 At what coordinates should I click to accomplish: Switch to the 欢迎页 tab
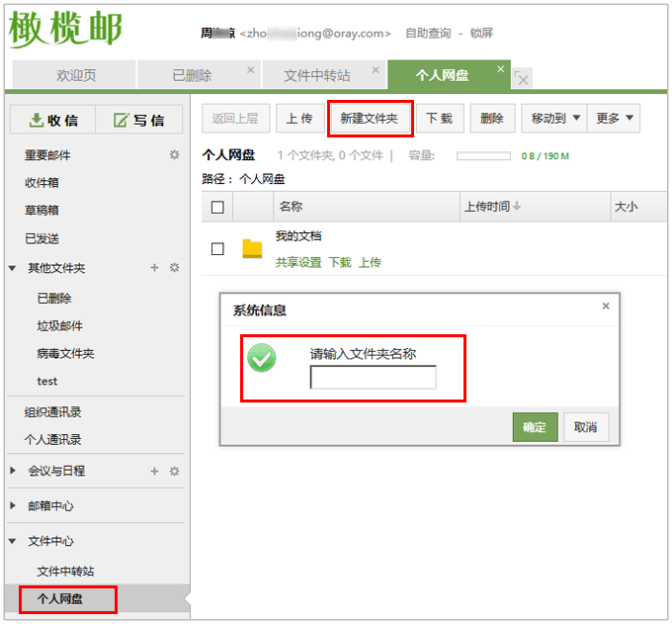tap(75, 75)
